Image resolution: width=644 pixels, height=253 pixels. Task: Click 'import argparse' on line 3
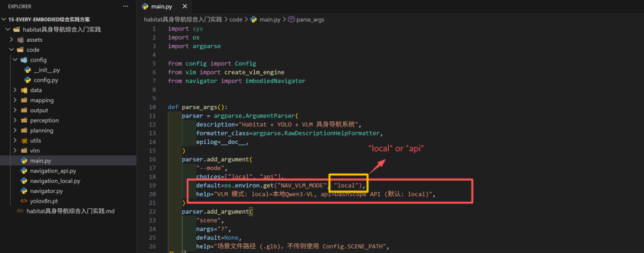(194, 46)
